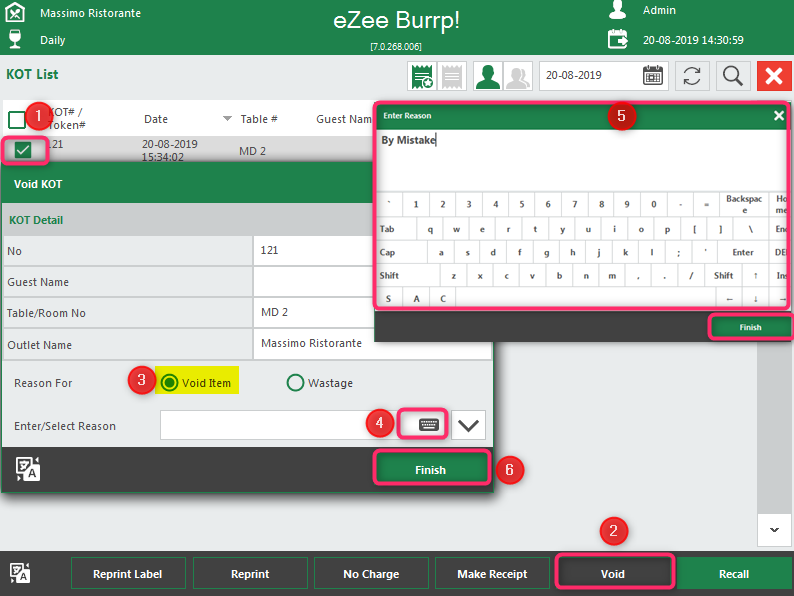Click the wine glass Daily icon
794x596 pixels.
[x=15, y=39]
